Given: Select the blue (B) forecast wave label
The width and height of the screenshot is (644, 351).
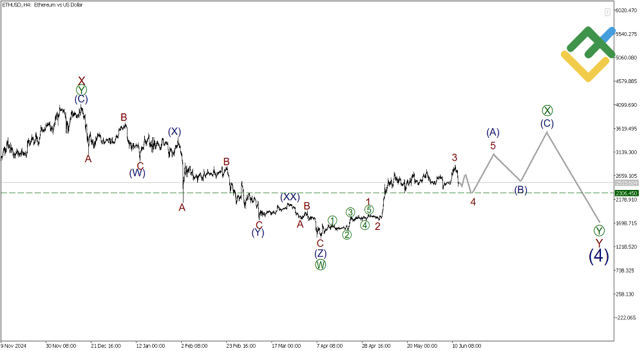Looking at the screenshot, I should click(521, 190).
